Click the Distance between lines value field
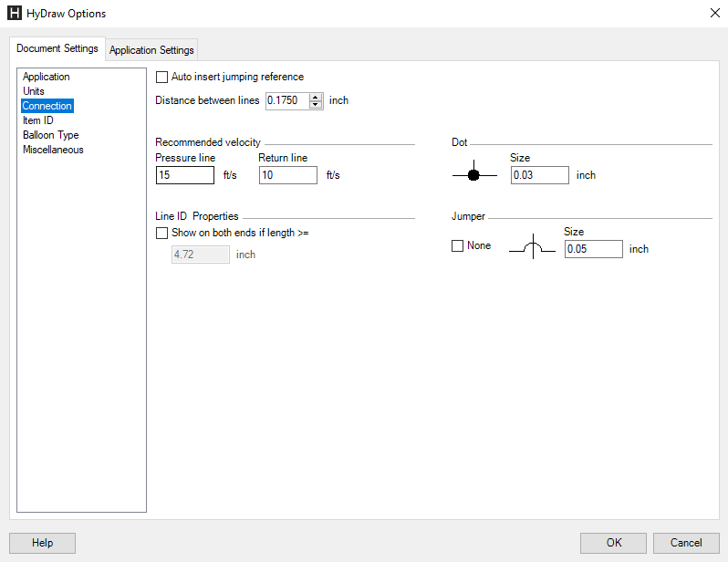Viewport: 728px width, 562px height. pos(287,100)
